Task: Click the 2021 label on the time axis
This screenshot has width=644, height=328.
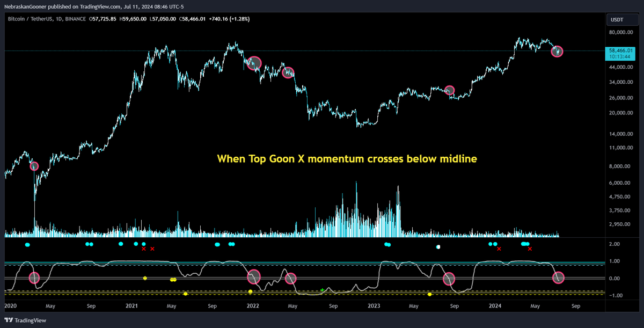Action: pos(131,307)
